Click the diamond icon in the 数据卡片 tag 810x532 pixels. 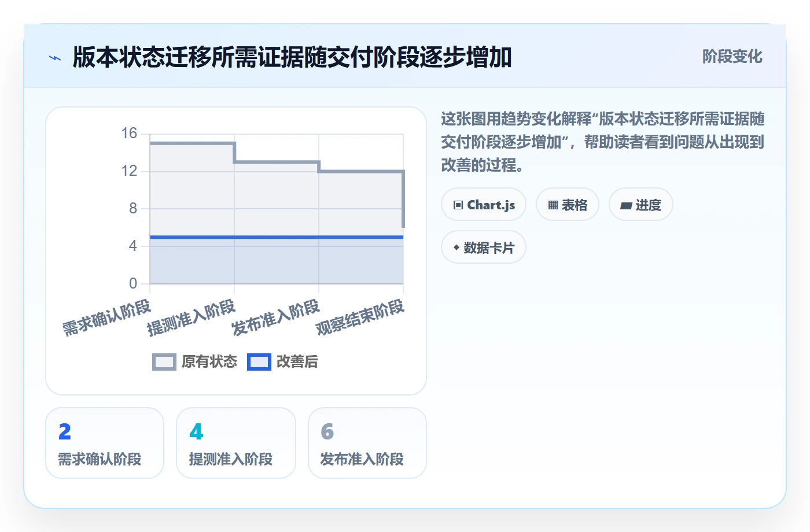[x=456, y=247]
